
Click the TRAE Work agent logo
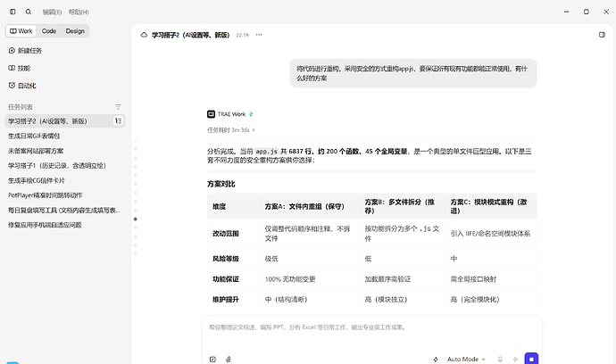point(211,114)
